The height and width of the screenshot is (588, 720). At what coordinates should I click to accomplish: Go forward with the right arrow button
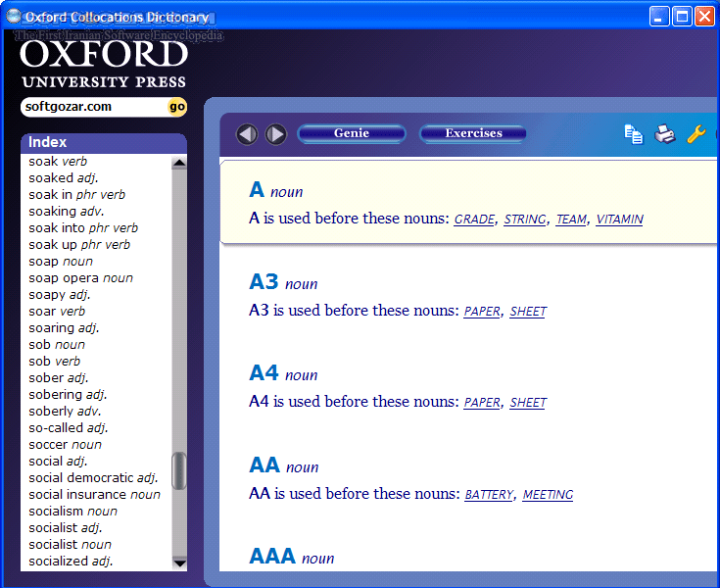tap(276, 134)
